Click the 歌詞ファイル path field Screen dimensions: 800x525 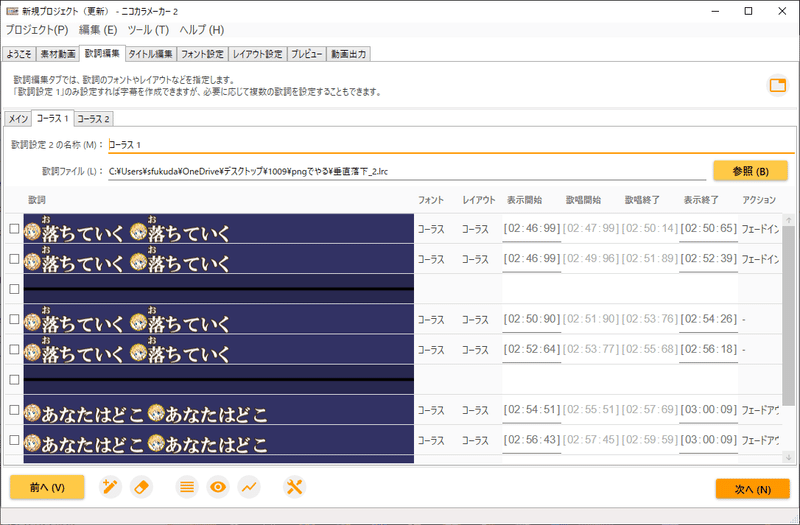tap(407, 171)
